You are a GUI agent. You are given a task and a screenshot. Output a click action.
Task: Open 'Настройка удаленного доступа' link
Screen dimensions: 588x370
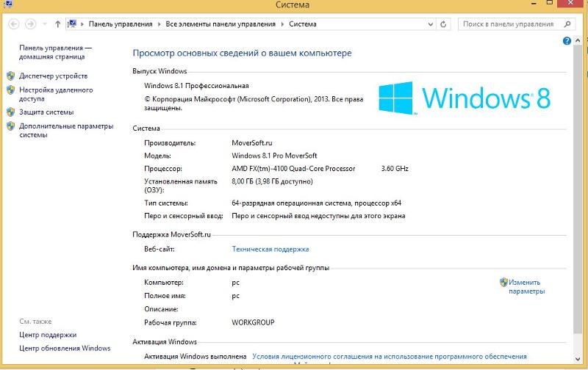coord(56,95)
